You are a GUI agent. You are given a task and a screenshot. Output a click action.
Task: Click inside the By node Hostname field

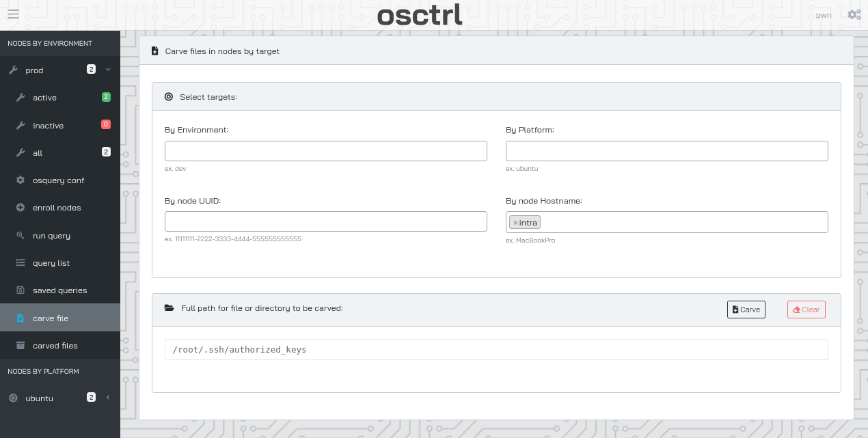(667, 222)
